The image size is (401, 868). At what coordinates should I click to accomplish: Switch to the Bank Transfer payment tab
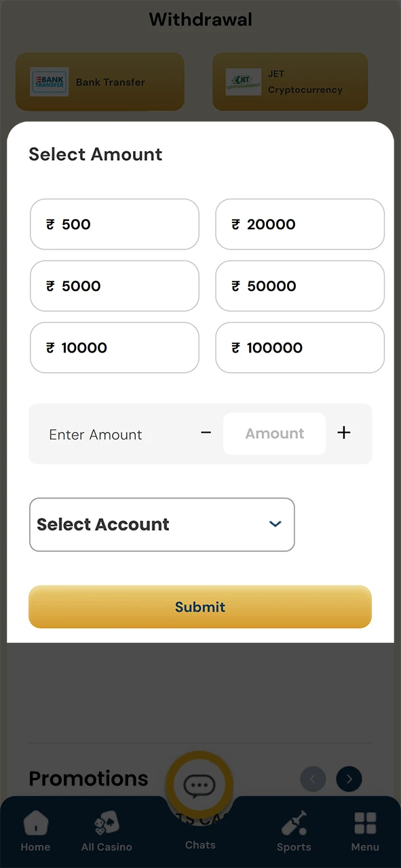tap(100, 81)
